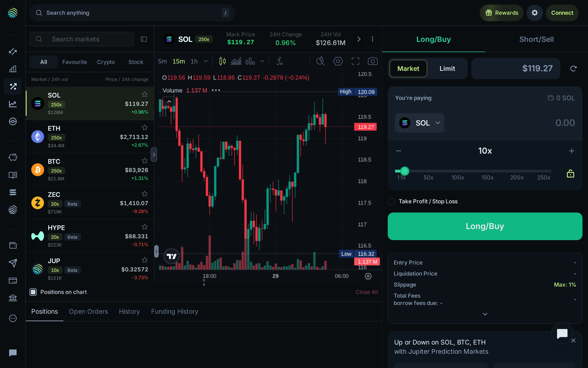588x368 pixels.
Task: Enable Take Profit / Stop Loss checkbox
Action: tap(391, 201)
